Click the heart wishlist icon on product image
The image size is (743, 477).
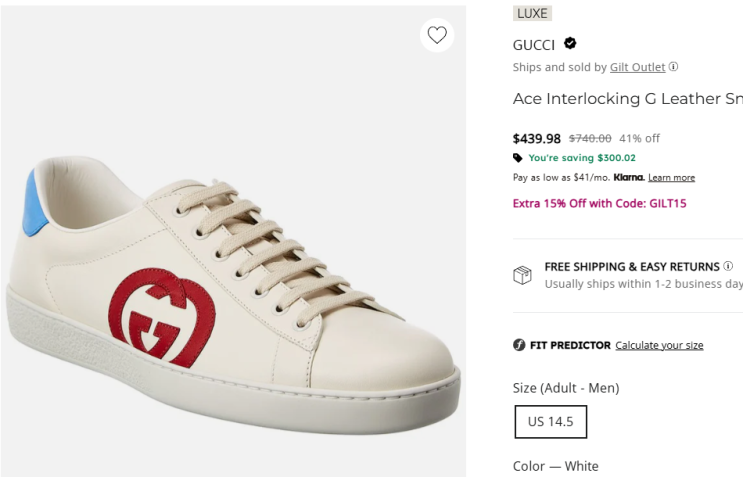tap(437, 35)
